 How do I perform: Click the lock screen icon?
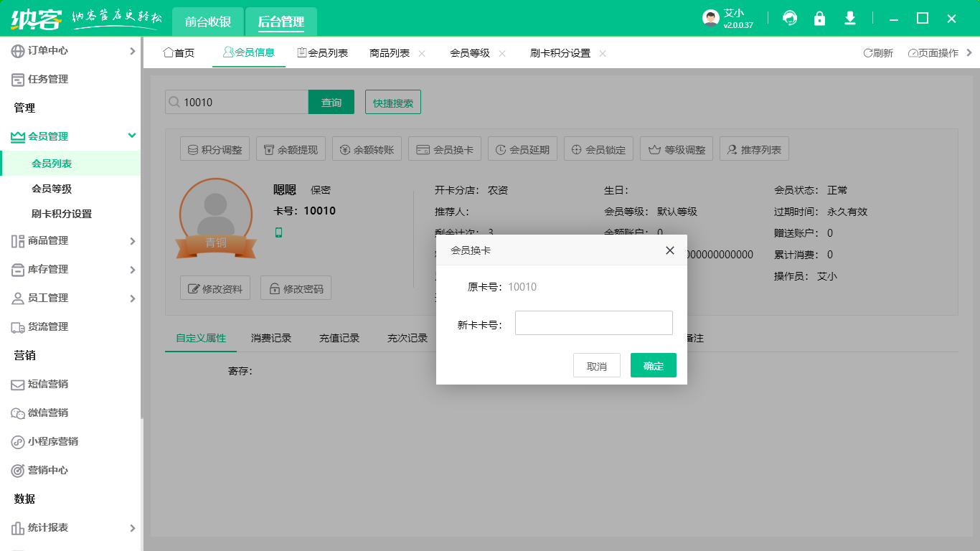coord(819,19)
